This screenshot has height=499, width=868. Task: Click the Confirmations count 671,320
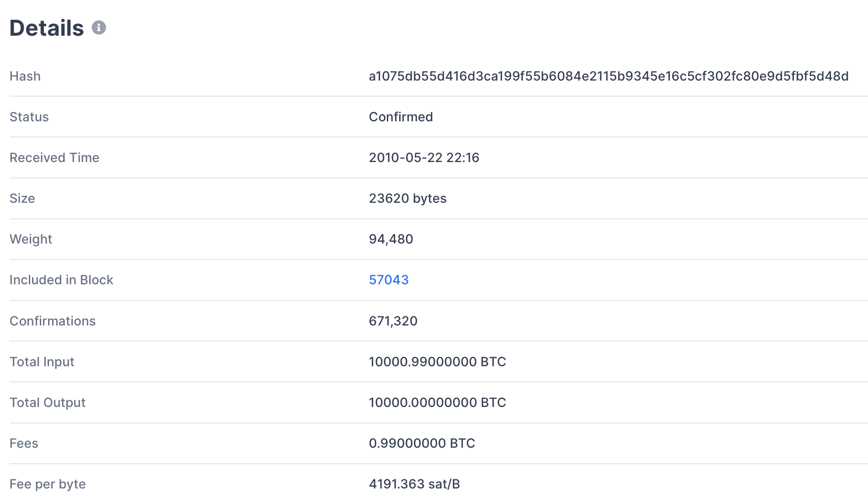(x=393, y=320)
